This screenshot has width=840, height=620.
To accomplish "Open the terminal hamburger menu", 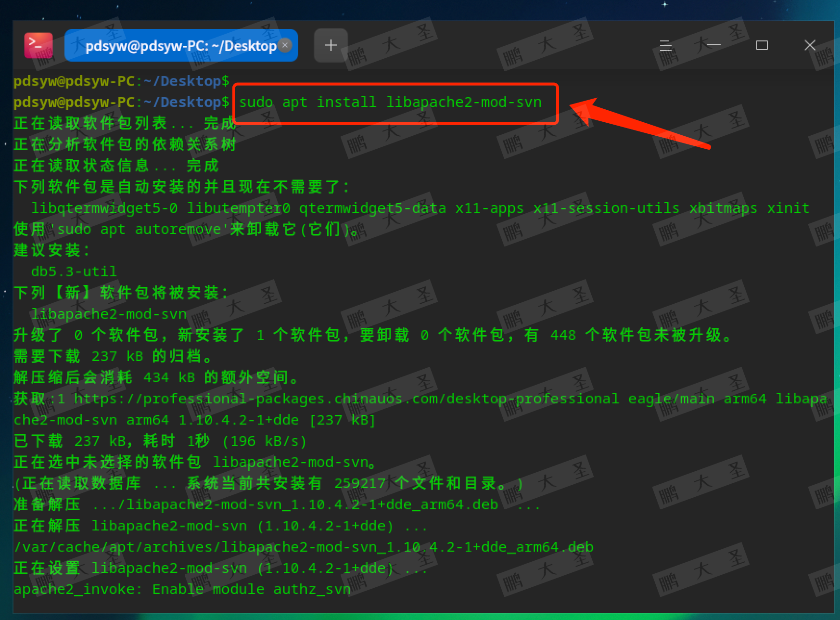I will coord(665,45).
